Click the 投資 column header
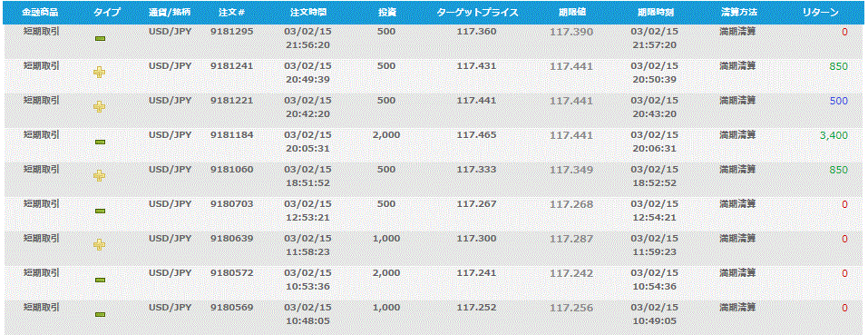Viewport: 868px width, 335px height. pyautogui.click(x=386, y=12)
